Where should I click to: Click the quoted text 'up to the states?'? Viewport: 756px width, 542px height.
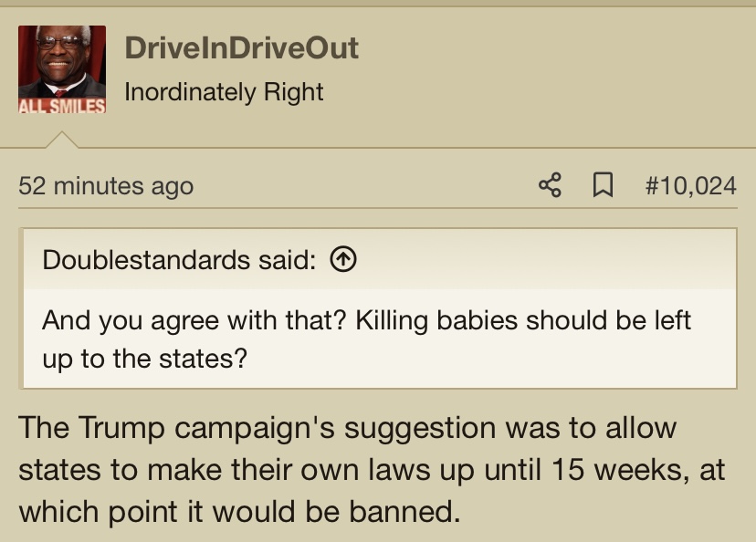(x=144, y=358)
